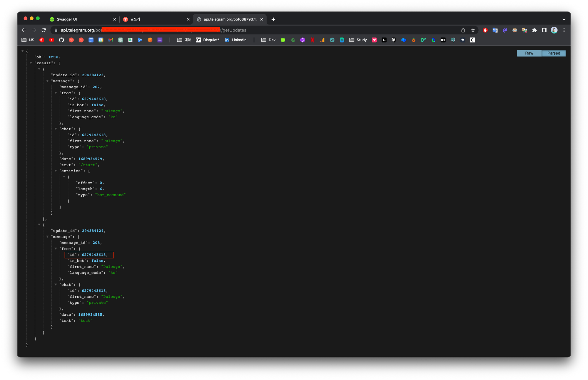Switch JSON view to Raw
The height and width of the screenshot is (380, 588).
529,53
